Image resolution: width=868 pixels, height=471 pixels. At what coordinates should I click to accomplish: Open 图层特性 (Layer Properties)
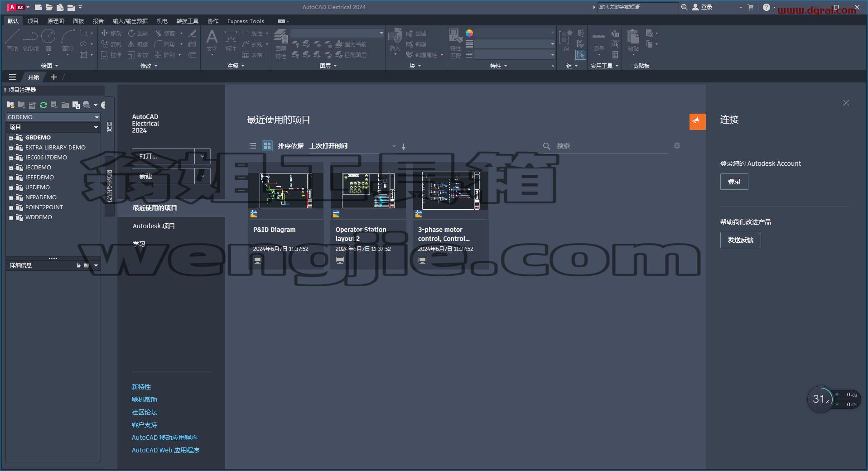tap(281, 43)
